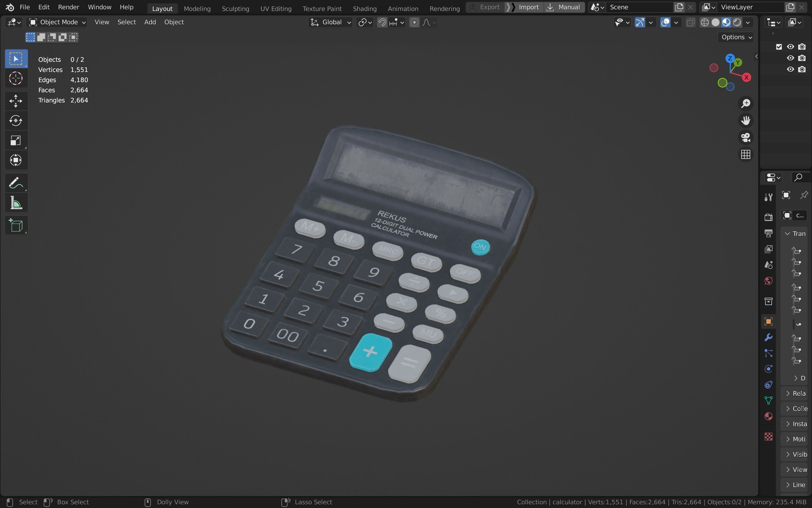Open the File menu
The width and height of the screenshot is (812, 508).
tap(25, 7)
